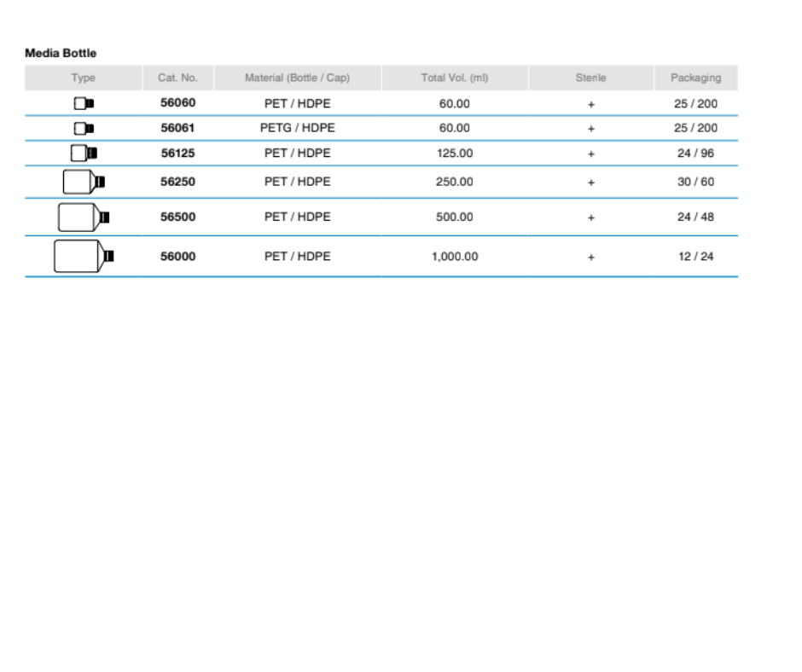The image size is (802, 672).
Task: Select the Packaging column header
Action: tap(695, 78)
